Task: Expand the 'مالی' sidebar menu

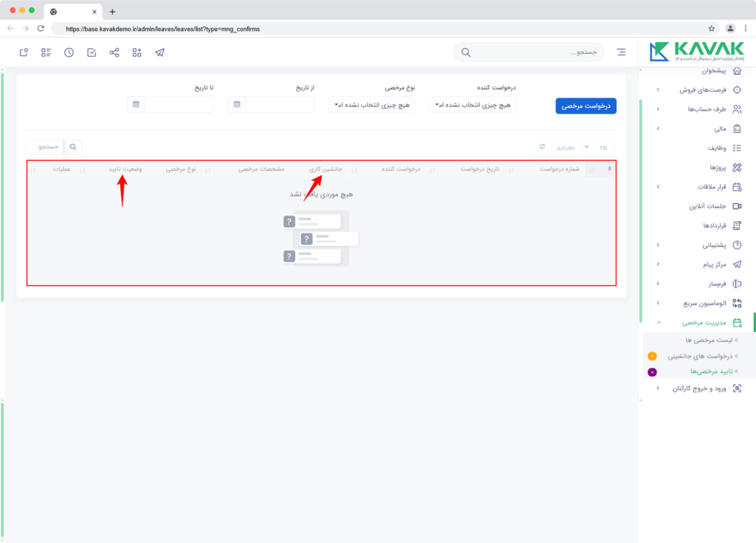Action: click(698, 129)
